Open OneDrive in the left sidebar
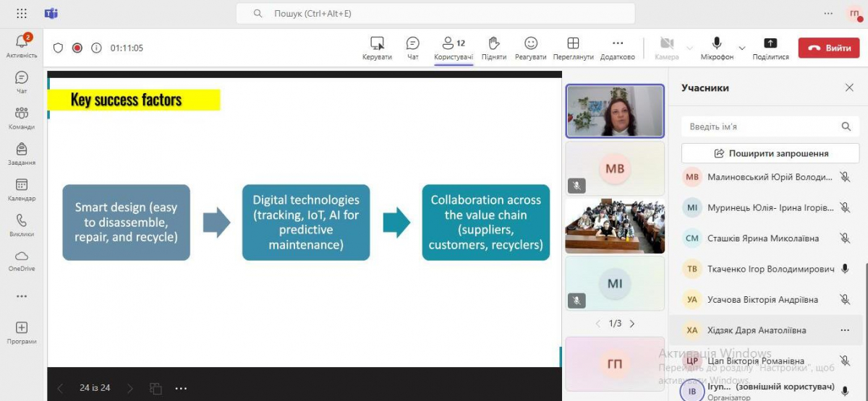This screenshot has height=401, width=868. click(x=21, y=260)
